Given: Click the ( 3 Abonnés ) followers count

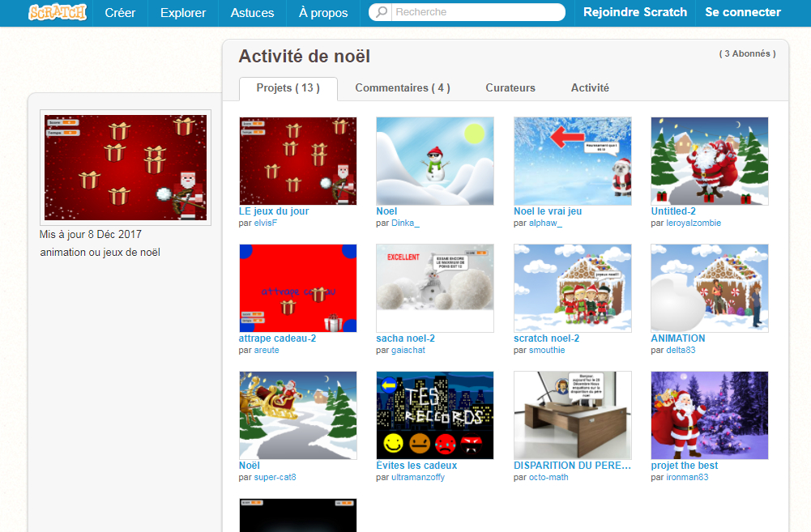Looking at the screenshot, I should click(747, 53).
